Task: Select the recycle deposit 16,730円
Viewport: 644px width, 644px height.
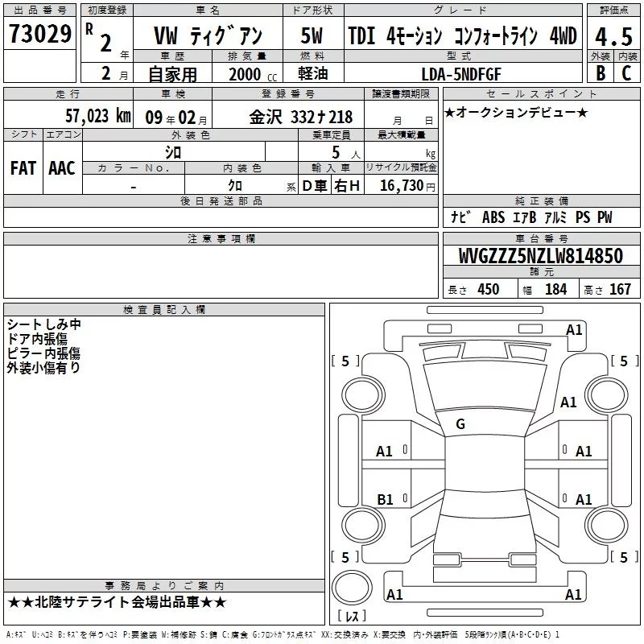Action: click(400, 186)
